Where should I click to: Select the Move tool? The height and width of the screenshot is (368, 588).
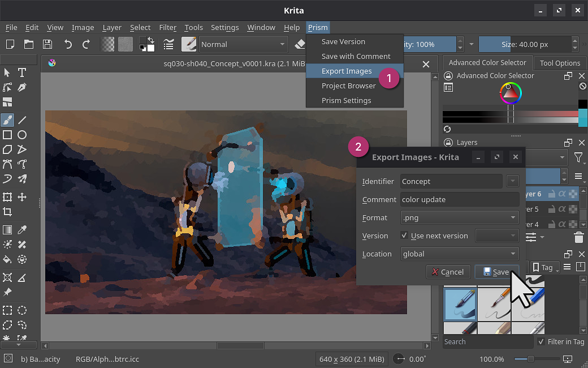(22, 197)
